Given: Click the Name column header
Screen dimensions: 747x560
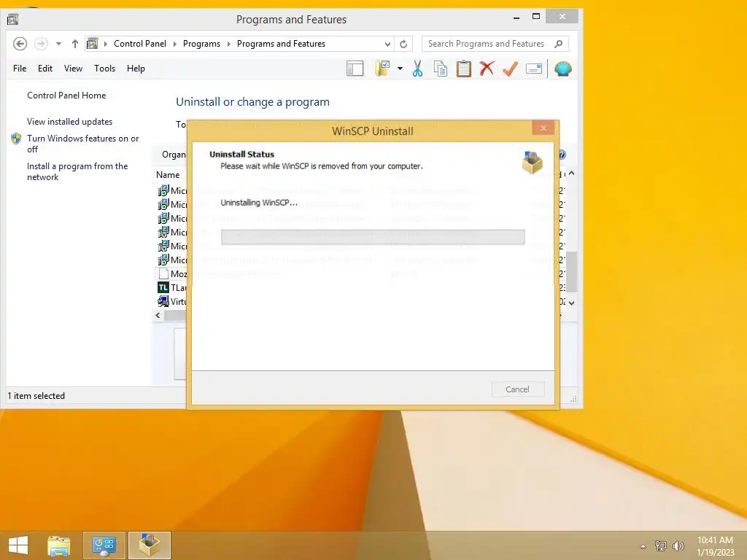Looking at the screenshot, I should pos(169,175).
